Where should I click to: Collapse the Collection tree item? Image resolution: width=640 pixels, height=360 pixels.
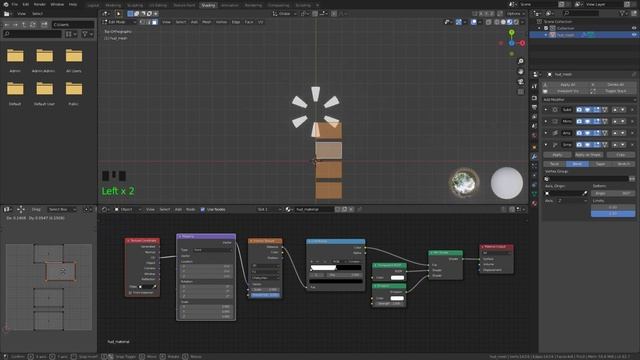pyautogui.click(x=540, y=28)
